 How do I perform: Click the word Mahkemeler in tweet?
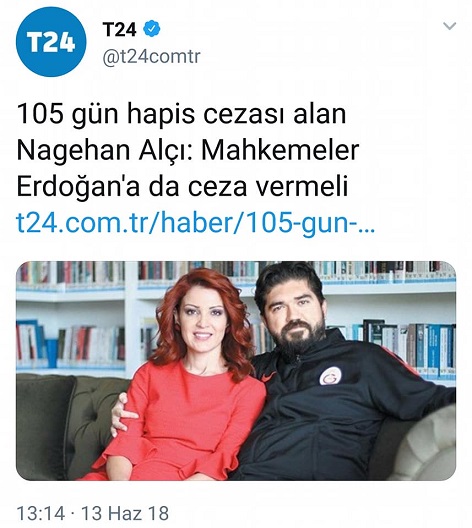click(280, 150)
